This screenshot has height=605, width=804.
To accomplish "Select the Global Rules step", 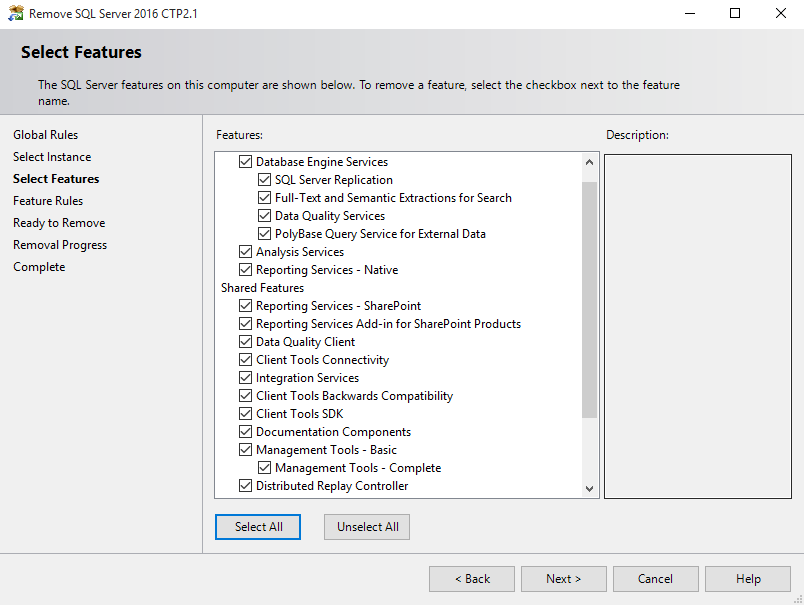I will pyautogui.click(x=46, y=135).
